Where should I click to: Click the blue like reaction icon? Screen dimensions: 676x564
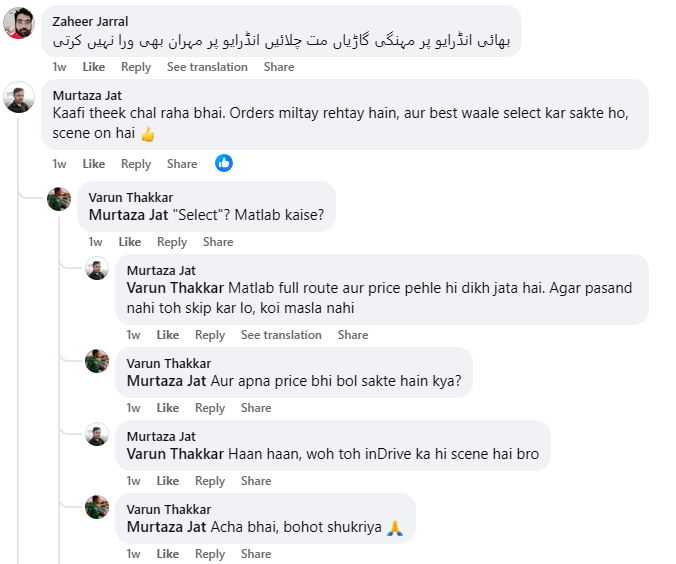pos(224,163)
